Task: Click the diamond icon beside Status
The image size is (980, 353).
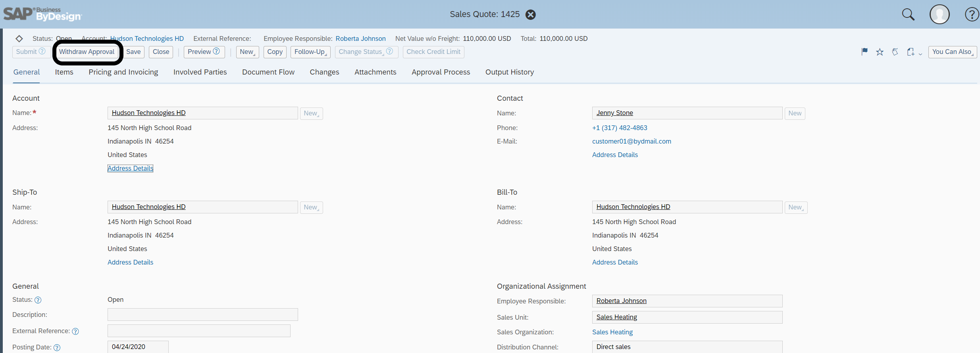Action: 19,38
